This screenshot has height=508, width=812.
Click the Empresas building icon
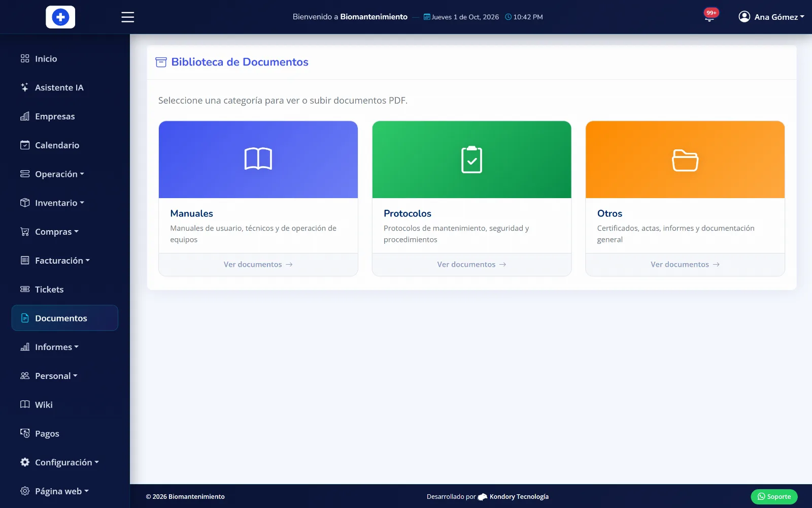(25, 116)
